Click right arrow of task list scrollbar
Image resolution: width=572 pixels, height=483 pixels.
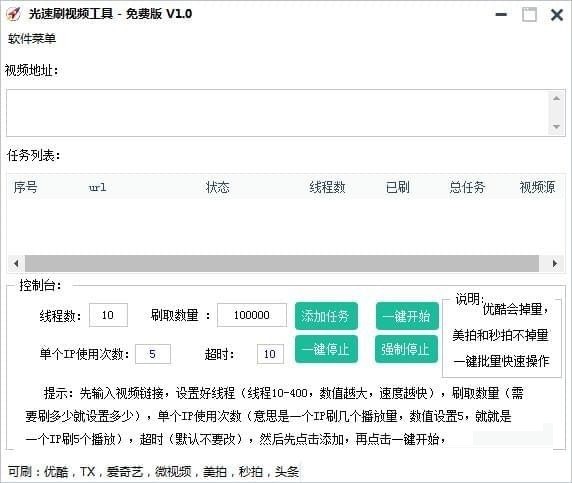(554, 263)
